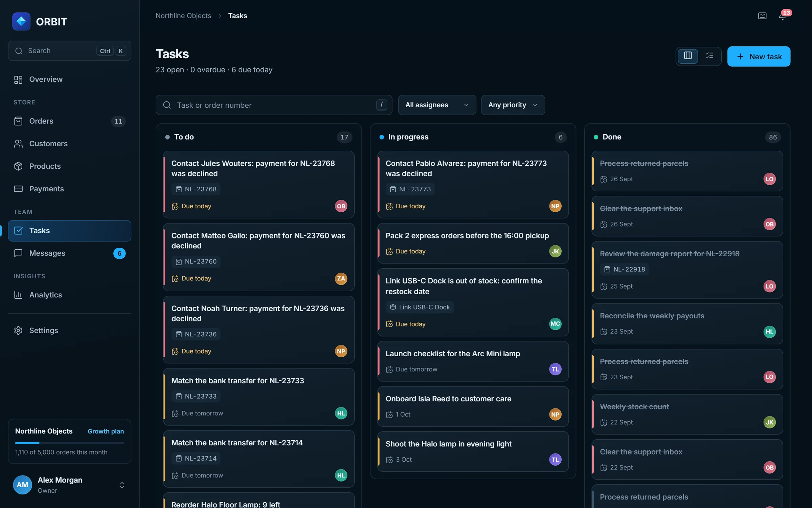Click the orders usage progress bar
This screenshot has width=812, height=508.
click(69, 443)
